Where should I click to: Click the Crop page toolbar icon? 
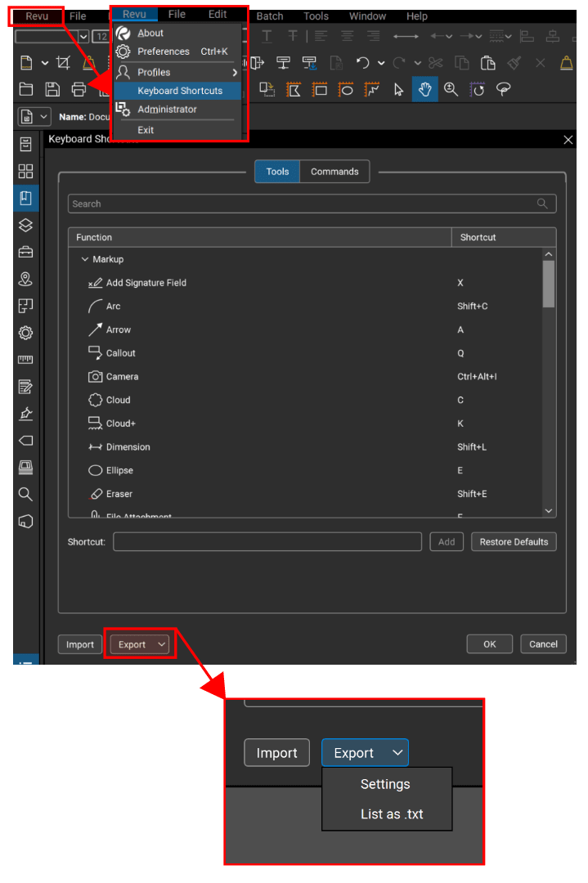63,62
